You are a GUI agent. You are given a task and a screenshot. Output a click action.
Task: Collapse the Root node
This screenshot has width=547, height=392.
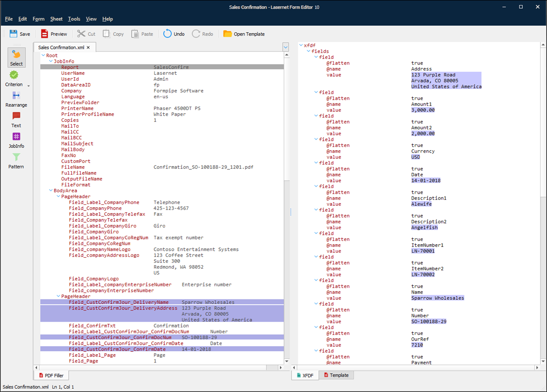(x=43, y=55)
